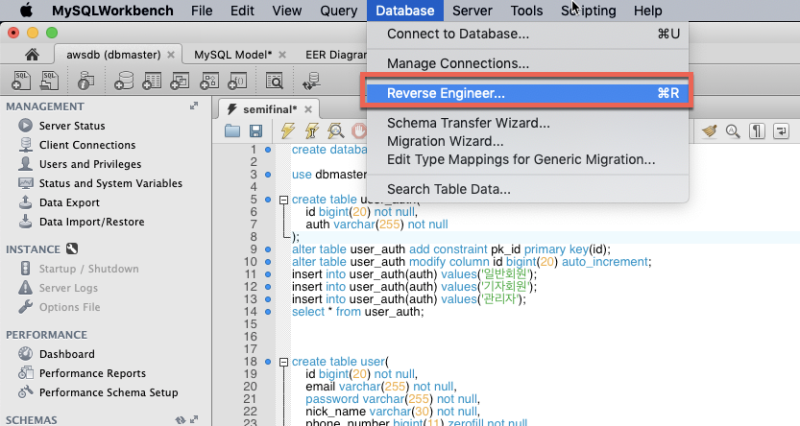The image size is (800, 426).
Task: Select the semifinal query tab
Action: (x=270, y=109)
